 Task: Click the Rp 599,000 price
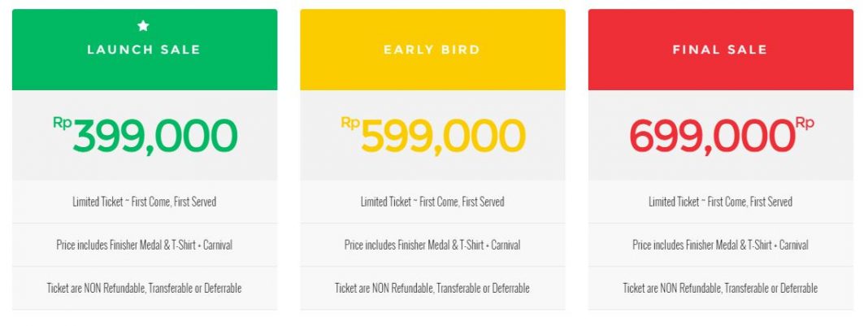click(433, 136)
